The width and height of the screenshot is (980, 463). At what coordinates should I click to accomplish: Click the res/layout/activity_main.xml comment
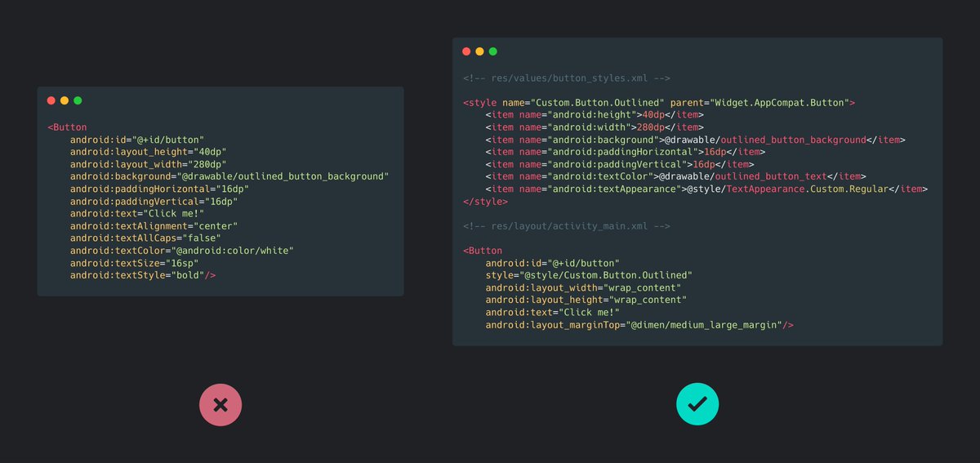pos(567,226)
